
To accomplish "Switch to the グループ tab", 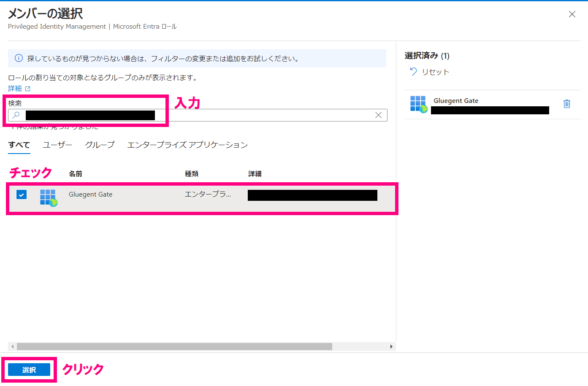I will coord(99,145).
